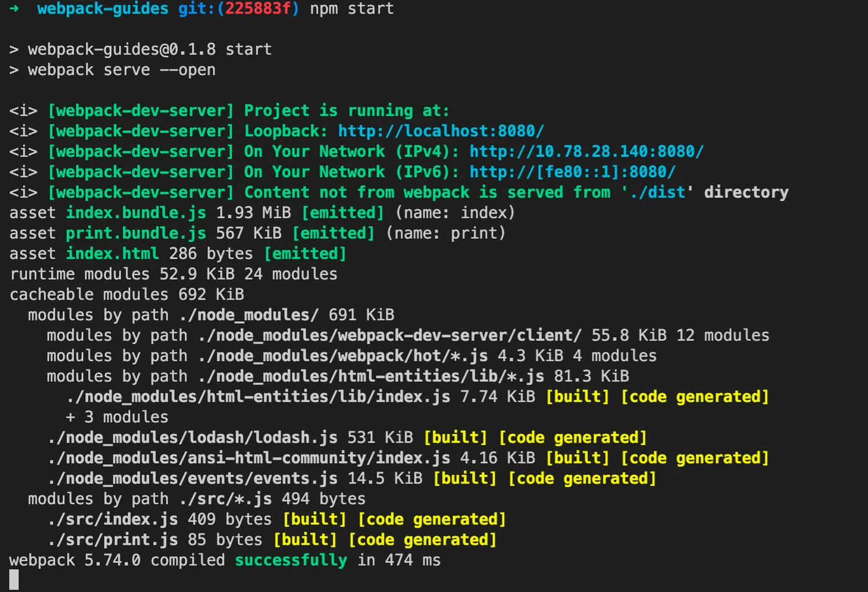Image resolution: width=868 pixels, height=592 pixels.
Task: Click the ./node_modules/lodash/lodash.js path
Action: coord(193,438)
